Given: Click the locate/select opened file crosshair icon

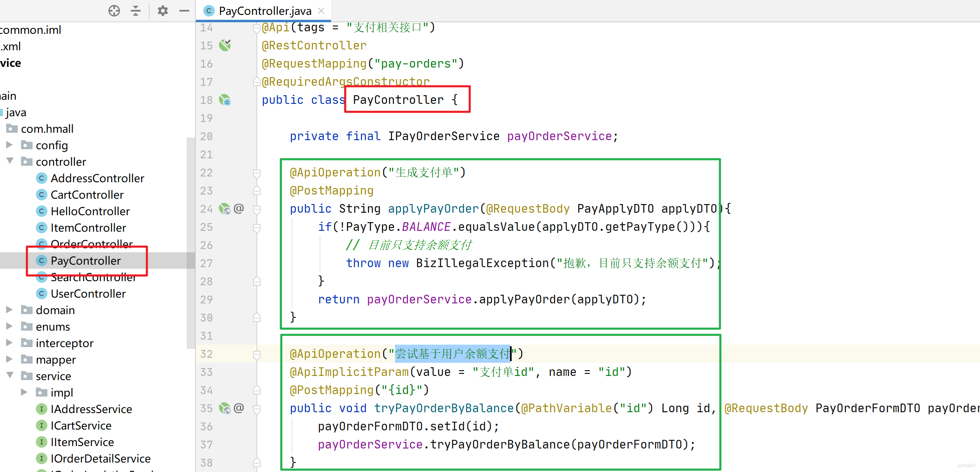Looking at the screenshot, I should [114, 11].
